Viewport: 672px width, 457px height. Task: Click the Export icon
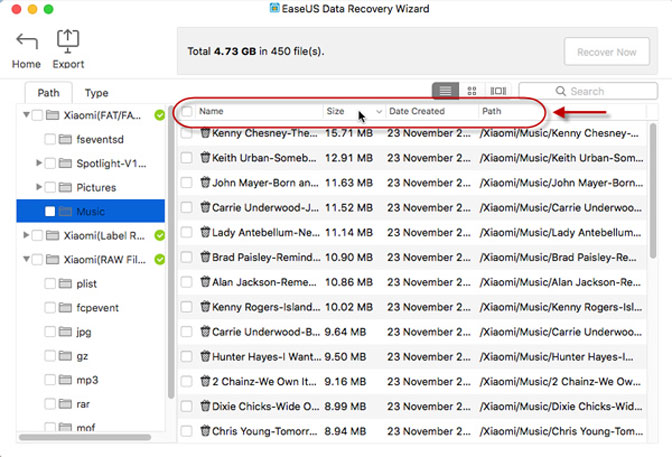click(x=68, y=41)
